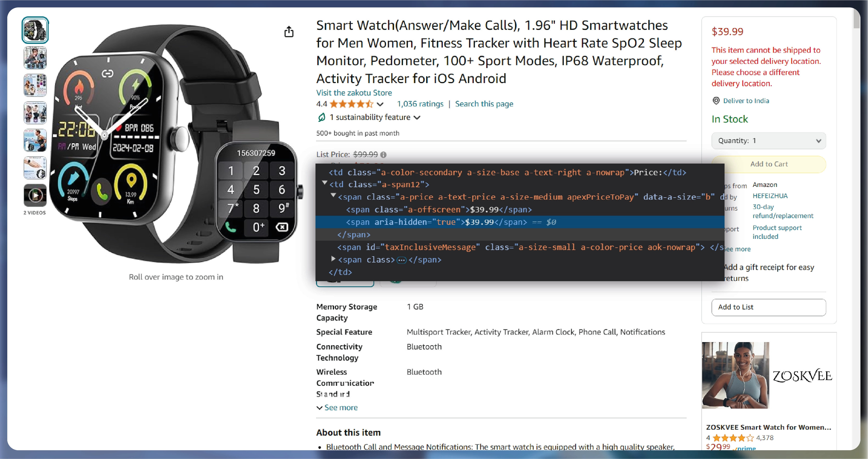Click the 4,378 ratings count in ad
This screenshot has width=868, height=459.
[765, 438]
